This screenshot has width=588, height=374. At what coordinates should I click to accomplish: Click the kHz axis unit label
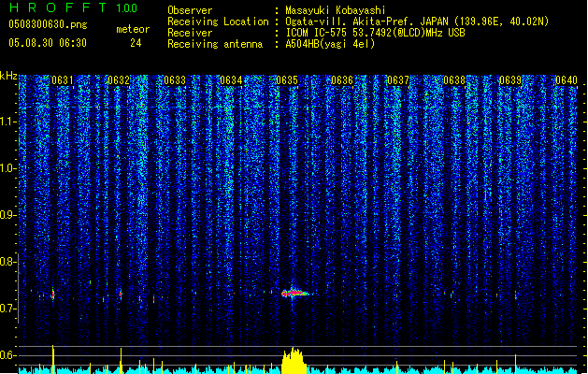click(8, 76)
